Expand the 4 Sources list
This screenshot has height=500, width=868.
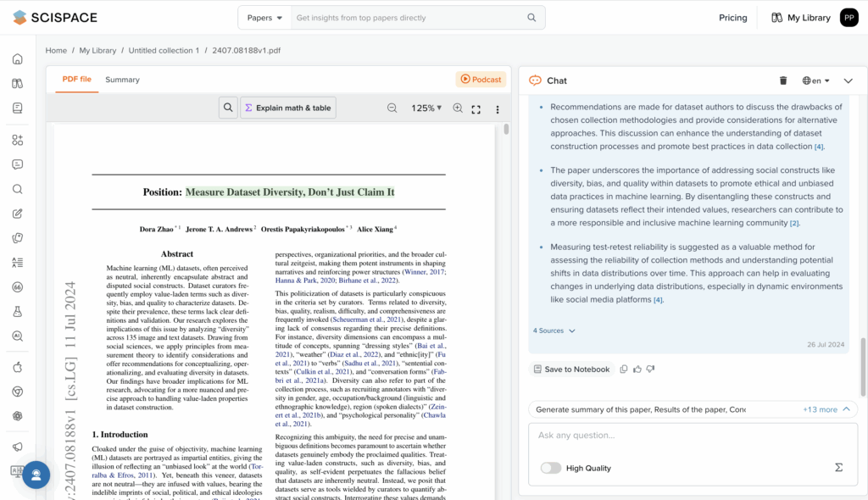pos(554,331)
